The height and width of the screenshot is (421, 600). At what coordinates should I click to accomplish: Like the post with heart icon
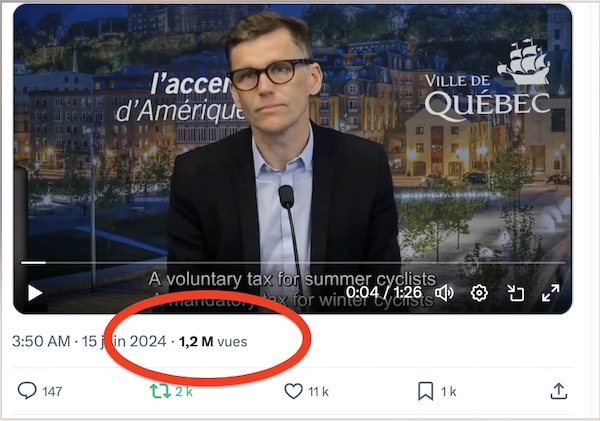coord(293,391)
